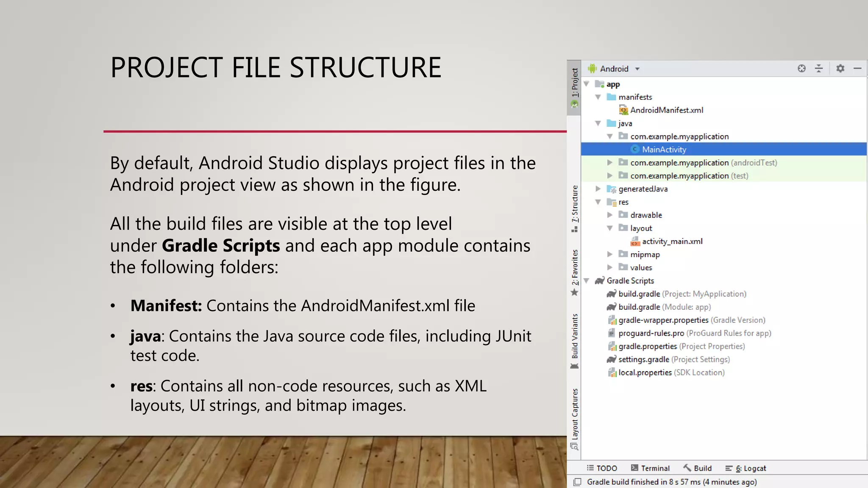
Task: Expand the values folder
Action: (610, 267)
